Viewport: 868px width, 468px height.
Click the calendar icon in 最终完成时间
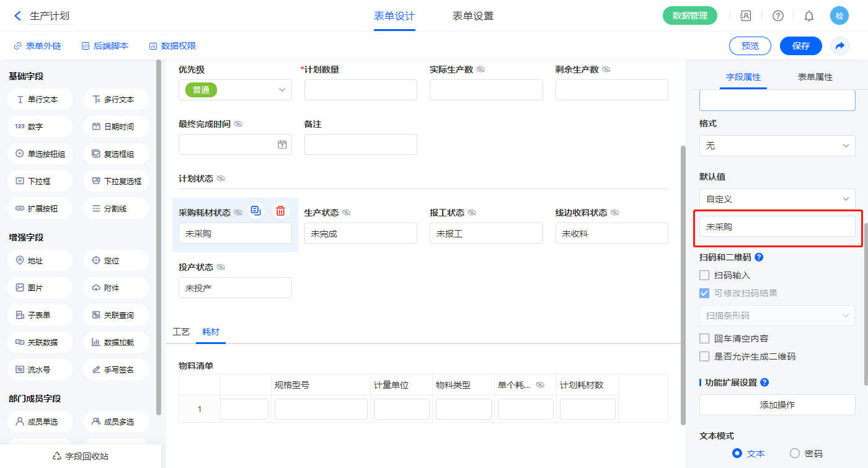[282, 144]
